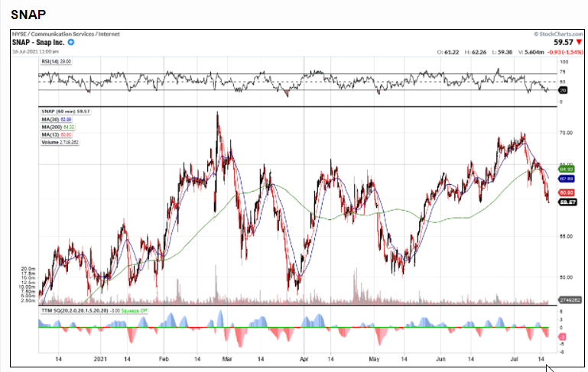
Task: Click the RSI(14) indicator label
Action: click(x=56, y=61)
